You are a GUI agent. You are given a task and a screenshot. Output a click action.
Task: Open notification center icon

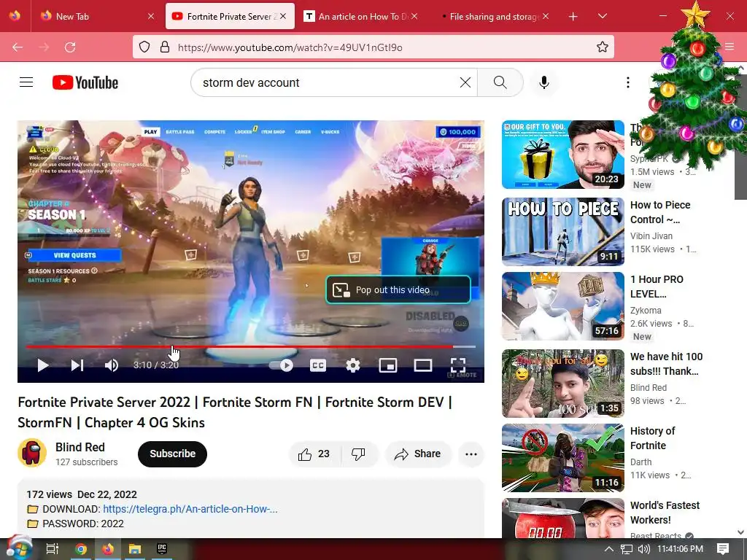click(x=723, y=549)
